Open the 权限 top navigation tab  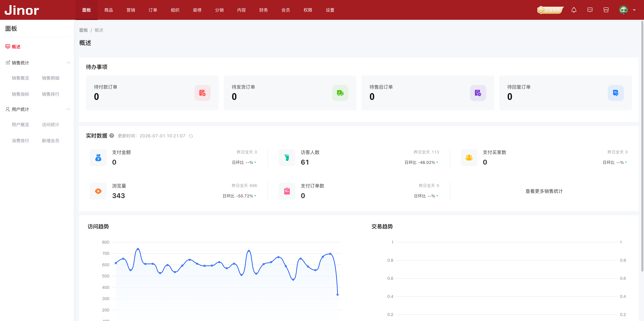(x=308, y=10)
